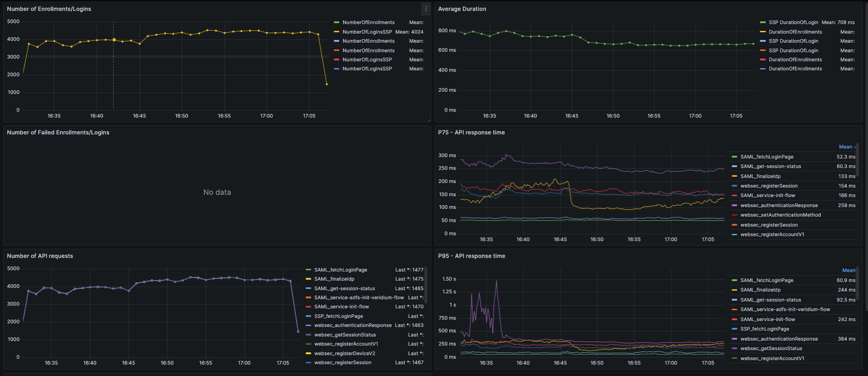
Task: Toggle SAML_service-adfs-init-veridium-flow in the P95 legend
Action: (785, 309)
